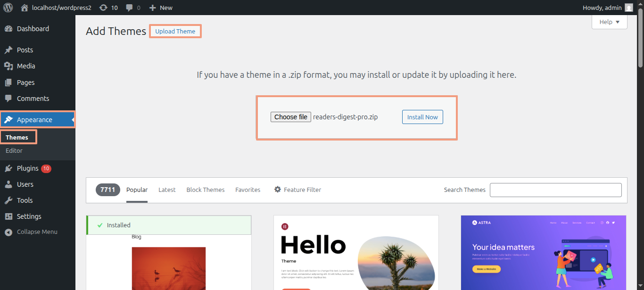Switch to the Latest themes tab
Screen dimensions: 644x290
coord(167,190)
